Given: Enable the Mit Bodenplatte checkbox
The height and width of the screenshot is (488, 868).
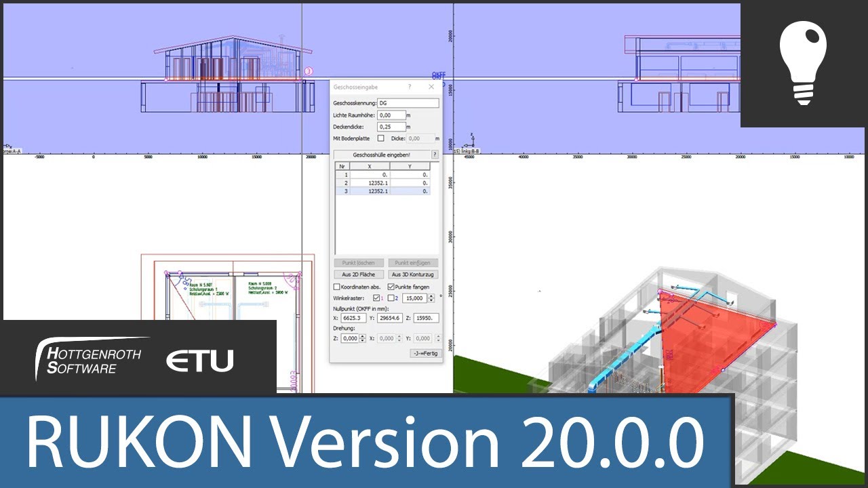Looking at the screenshot, I should point(380,138).
